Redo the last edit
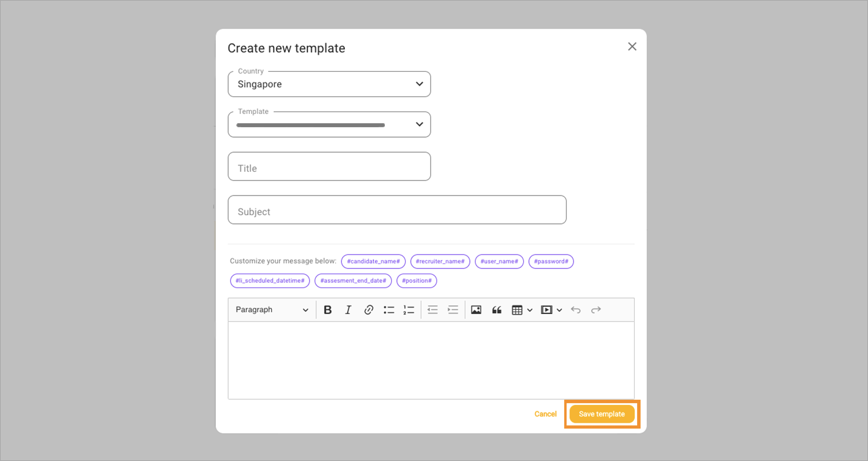 596,310
